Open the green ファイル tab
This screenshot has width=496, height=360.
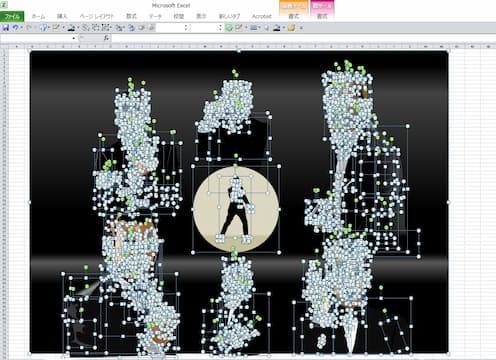pos(12,16)
